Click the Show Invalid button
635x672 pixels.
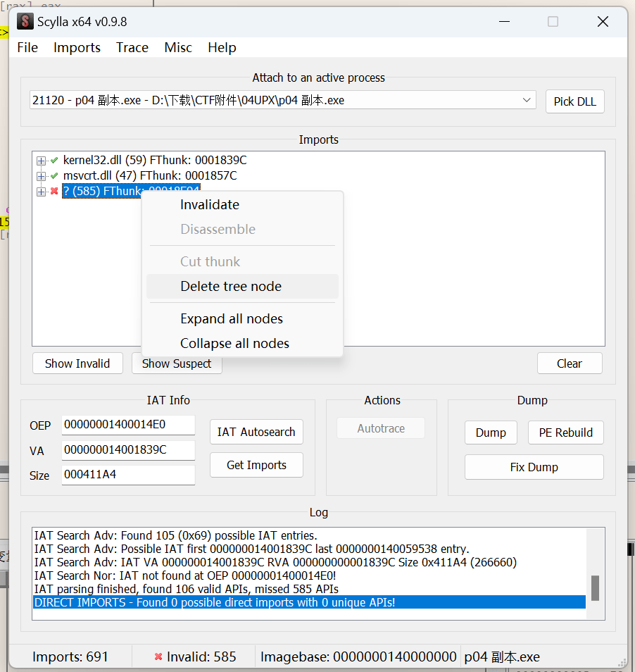point(77,363)
